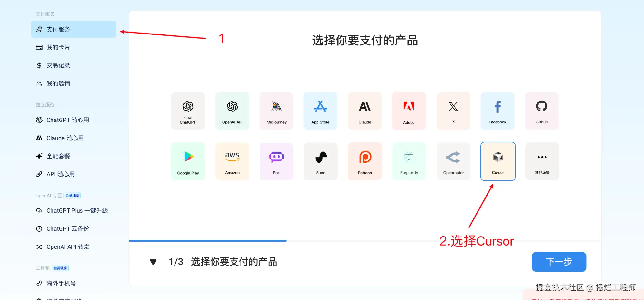The width and height of the screenshot is (644, 300).
Task: Click the 下一步 button
Action: click(559, 262)
